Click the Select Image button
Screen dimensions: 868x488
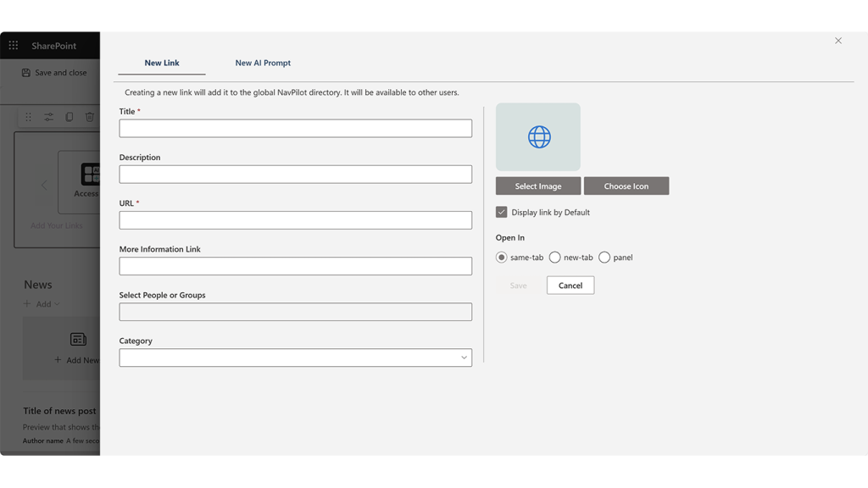[x=538, y=186]
